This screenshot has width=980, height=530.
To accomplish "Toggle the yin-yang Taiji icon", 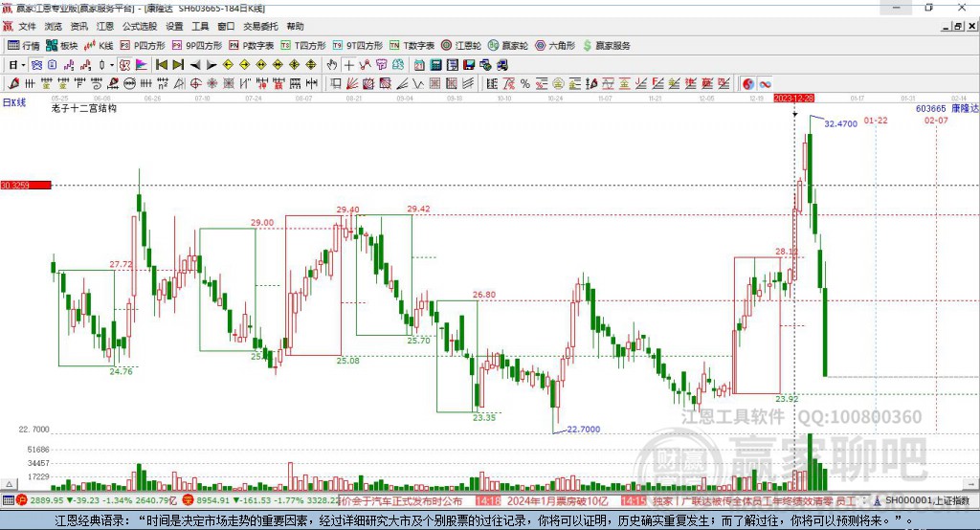I will (748, 84).
